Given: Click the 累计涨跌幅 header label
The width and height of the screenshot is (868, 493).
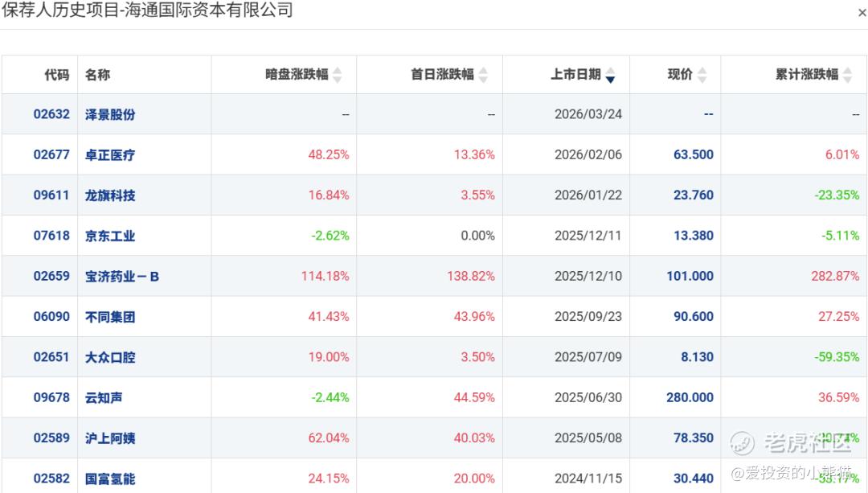Looking at the screenshot, I should [807, 74].
